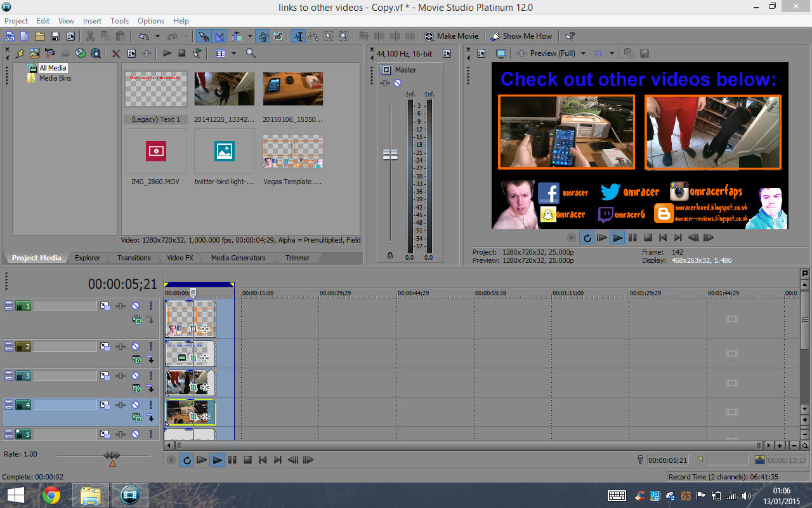The height and width of the screenshot is (508, 812).
Task: Open the Tools menu
Action: (x=119, y=21)
